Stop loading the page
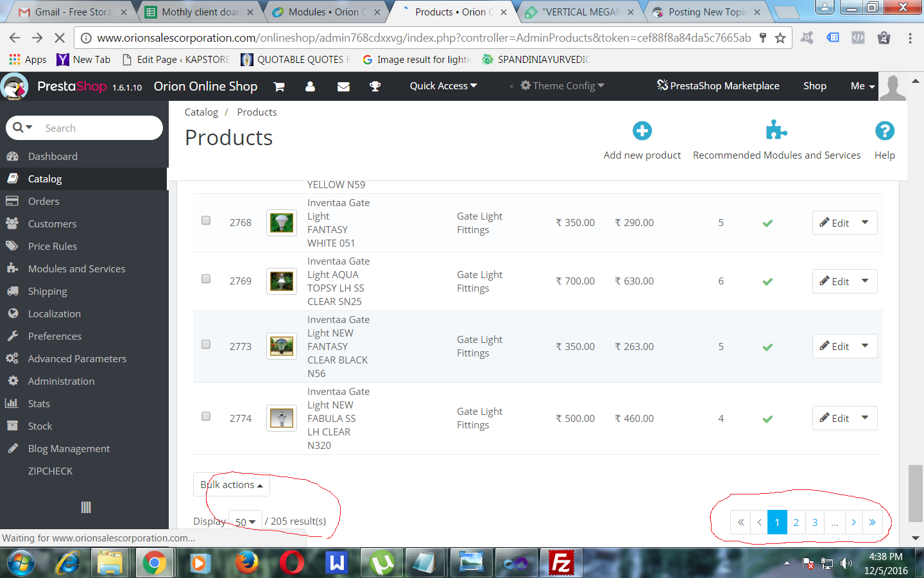This screenshot has height=578, width=924. tap(59, 38)
